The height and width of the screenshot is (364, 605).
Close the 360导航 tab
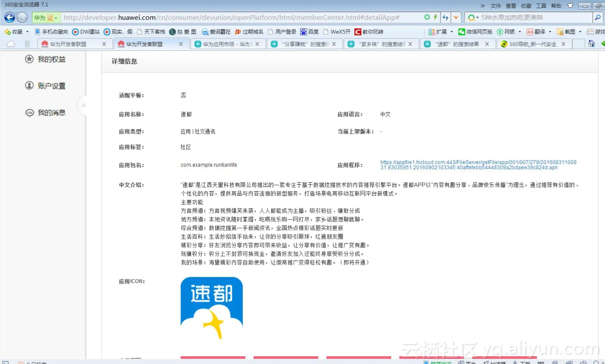pyautogui.click(x=564, y=44)
